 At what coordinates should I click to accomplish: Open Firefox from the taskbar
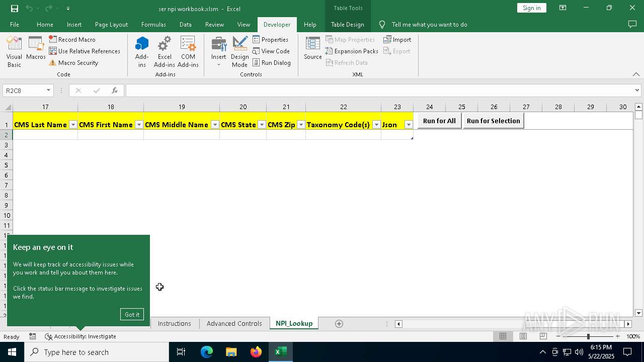pos(256,352)
